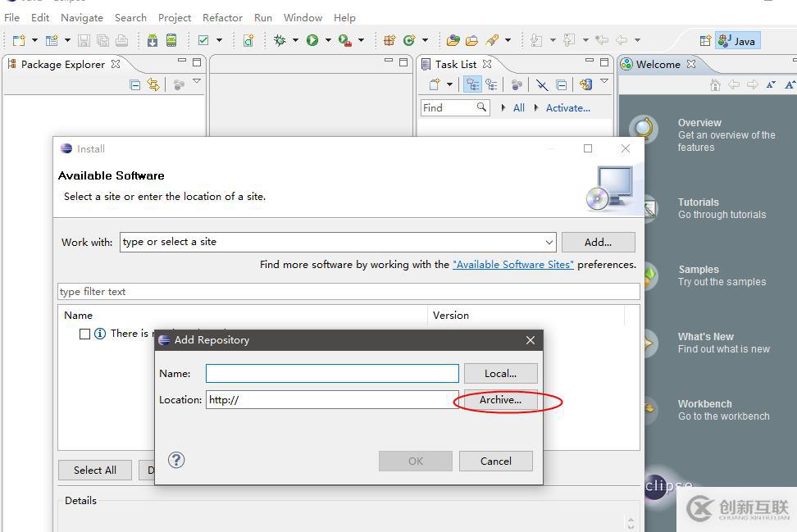Switch to the Java perspective

click(x=737, y=41)
